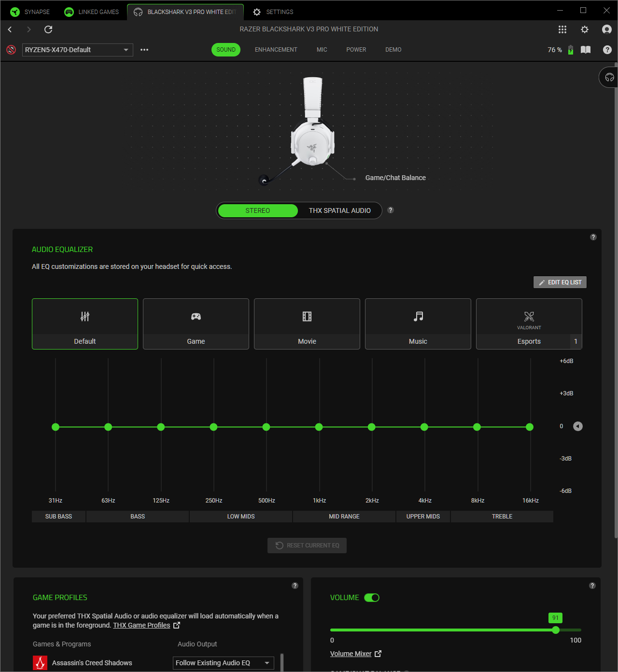Screen dimensions: 618x672
Task: Click the 1kHz equalizer slider handle
Action: pos(319,427)
